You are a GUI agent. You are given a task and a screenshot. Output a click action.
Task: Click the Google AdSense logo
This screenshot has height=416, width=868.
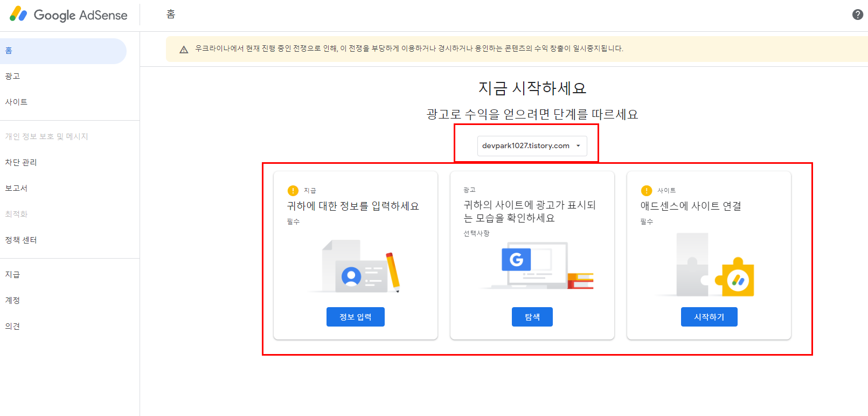(x=68, y=15)
